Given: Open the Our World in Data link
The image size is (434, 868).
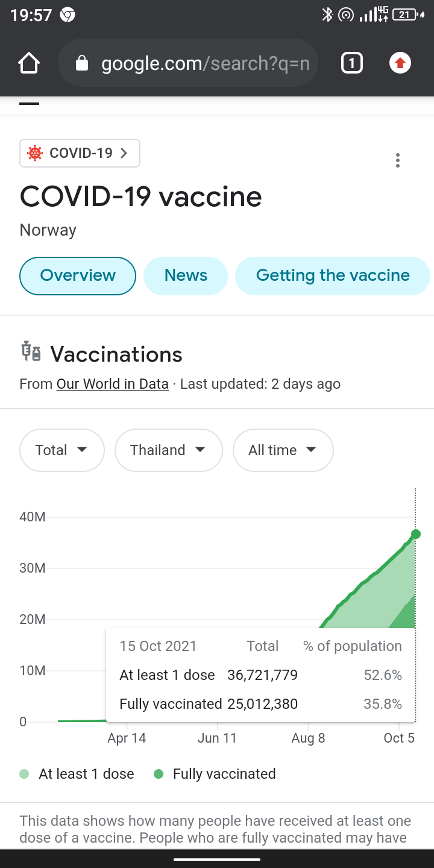Looking at the screenshot, I should tap(112, 384).
